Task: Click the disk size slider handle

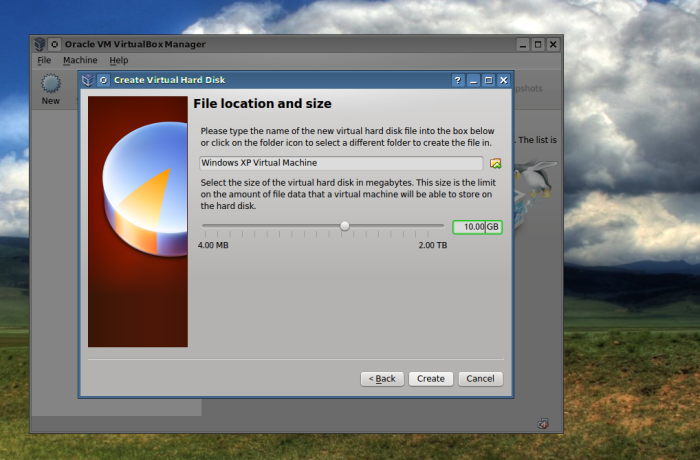Action: (x=345, y=226)
